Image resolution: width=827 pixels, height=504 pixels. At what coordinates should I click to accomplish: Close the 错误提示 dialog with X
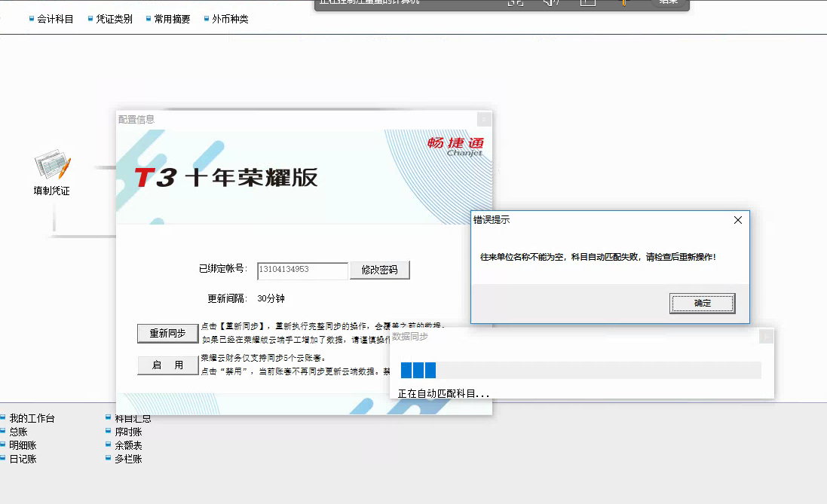click(738, 220)
